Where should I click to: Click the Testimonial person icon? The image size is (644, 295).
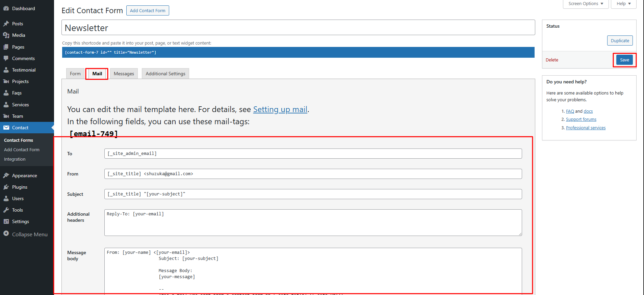(6, 70)
